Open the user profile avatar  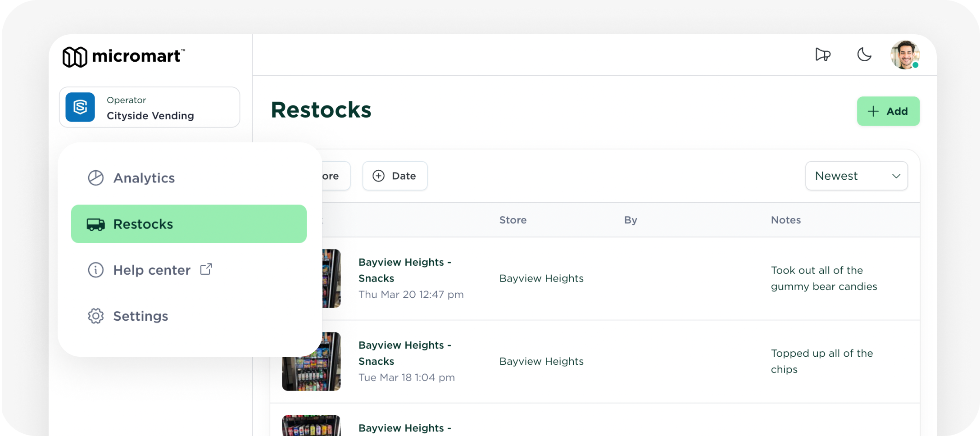coord(905,55)
